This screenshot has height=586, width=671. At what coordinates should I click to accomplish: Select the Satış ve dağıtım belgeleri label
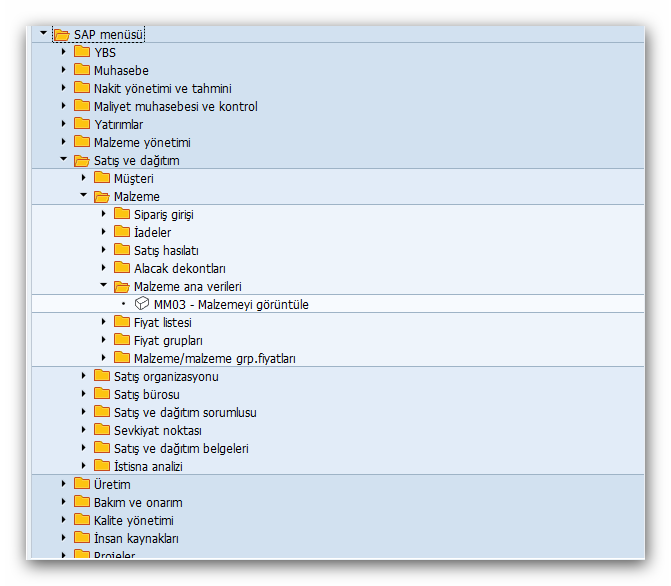pyautogui.click(x=181, y=449)
